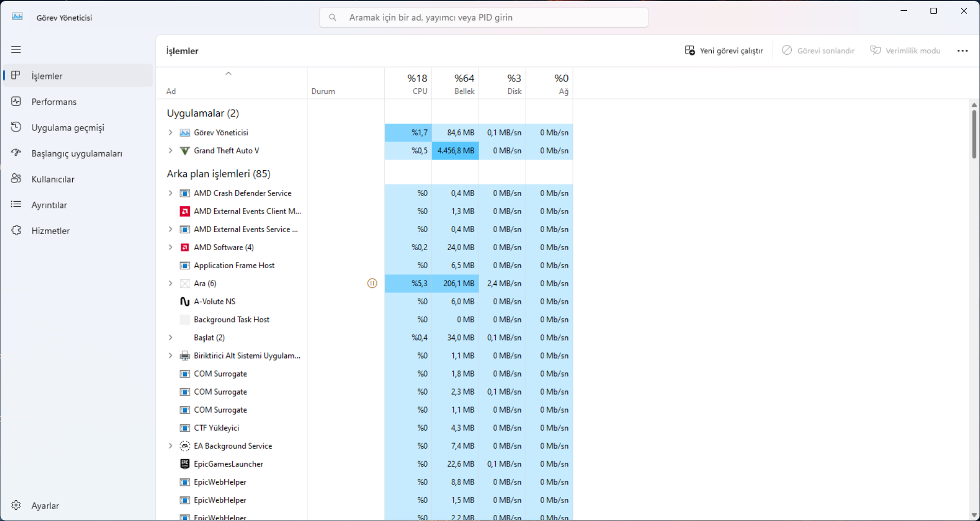Viewport: 980px width, 521px height.
Task: Select AMD External Events Client M... row
Action: click(365, 211)
